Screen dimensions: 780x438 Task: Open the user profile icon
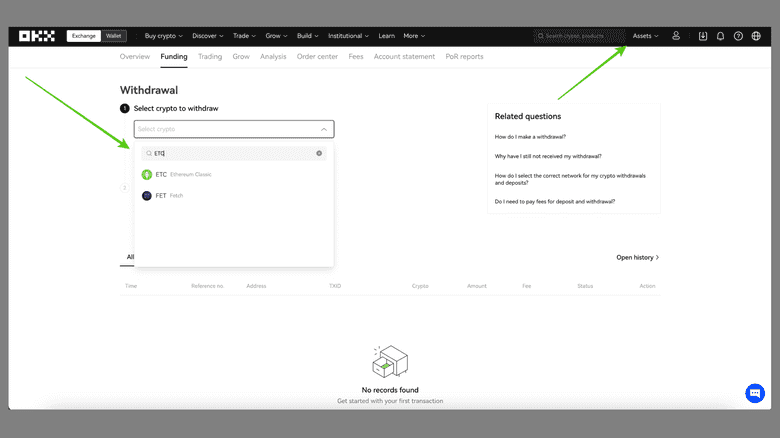point(676,36)
